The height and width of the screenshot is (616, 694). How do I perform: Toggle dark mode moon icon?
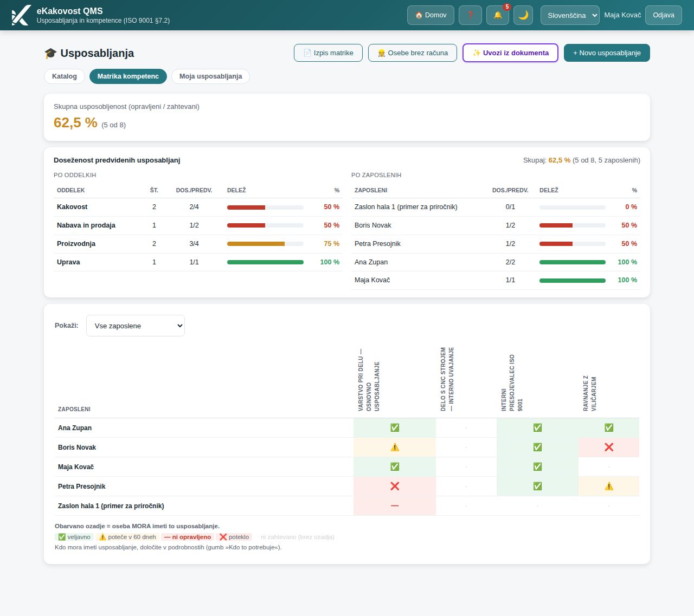tap(523, 15)
